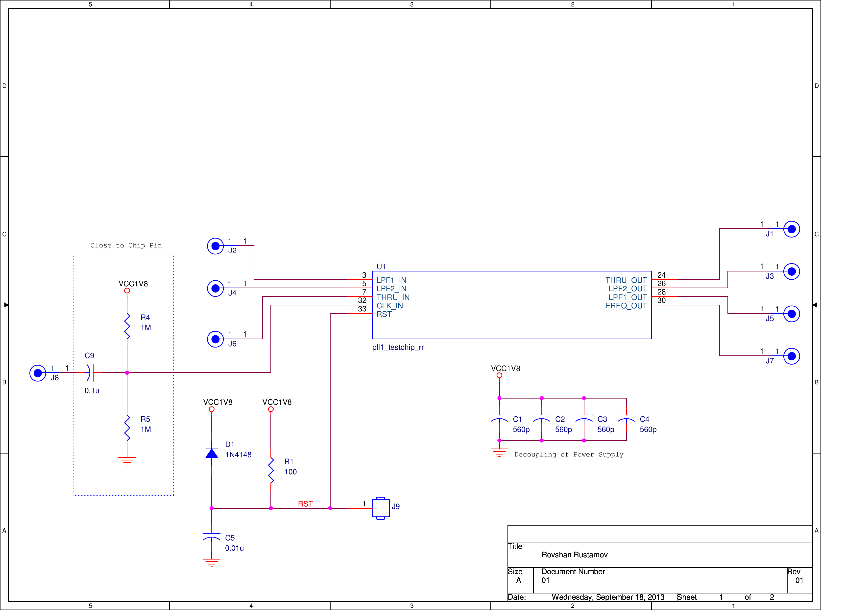Viewport: 868px width, 614px height.
Task: Select the 'Close to Chip Pin' note
Action: point(126,245)
